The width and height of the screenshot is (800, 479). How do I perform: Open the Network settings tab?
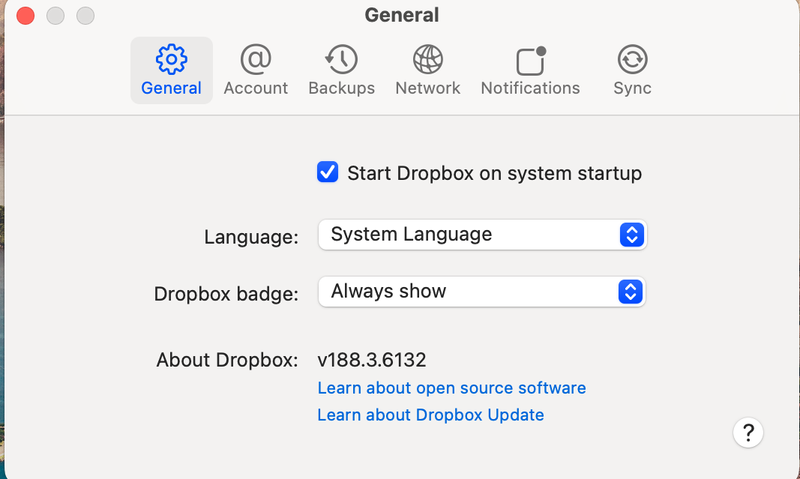(428, 70)
